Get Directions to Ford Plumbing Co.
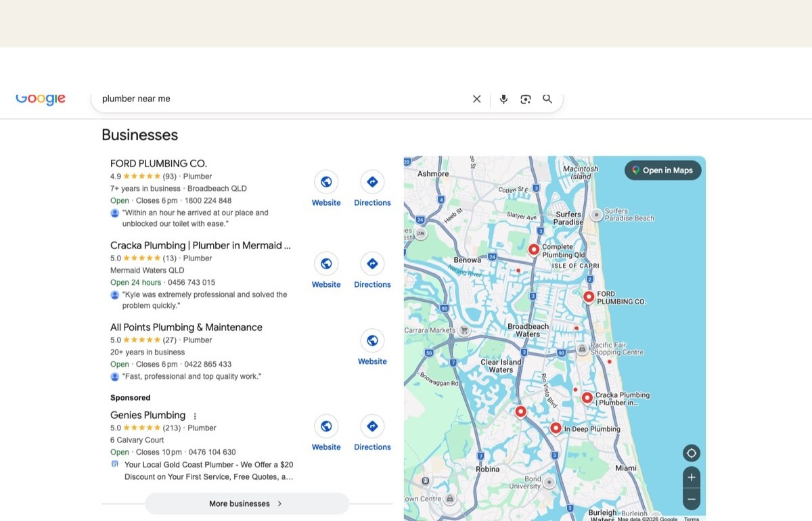This screenshot has height=521, width=812. (x=372, y=182)
